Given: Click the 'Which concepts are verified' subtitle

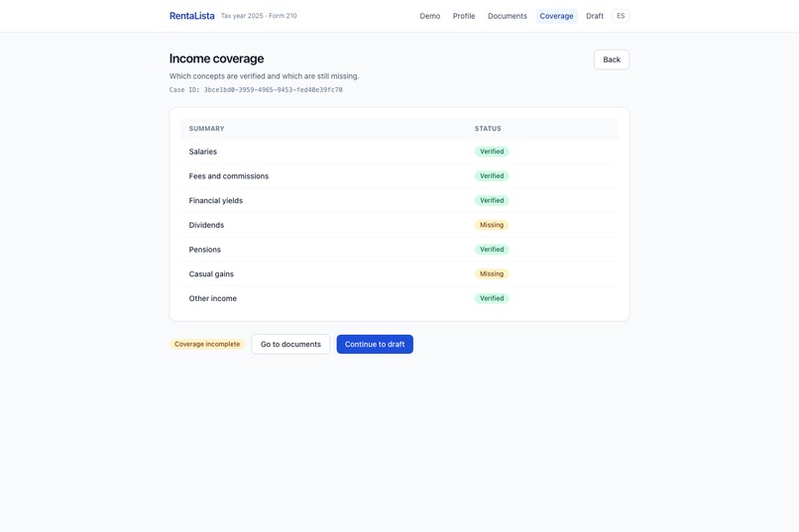Looking at the screenshot, I should point(264,76).
